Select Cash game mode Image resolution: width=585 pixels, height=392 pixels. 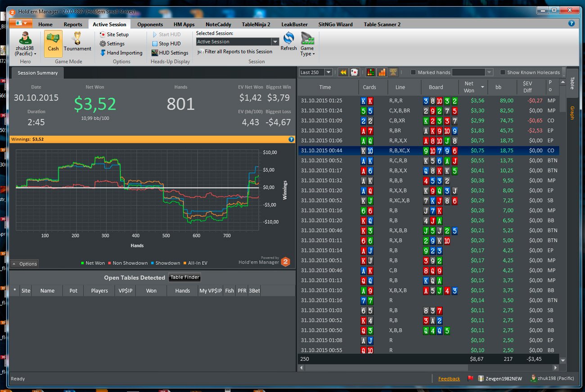53,44
